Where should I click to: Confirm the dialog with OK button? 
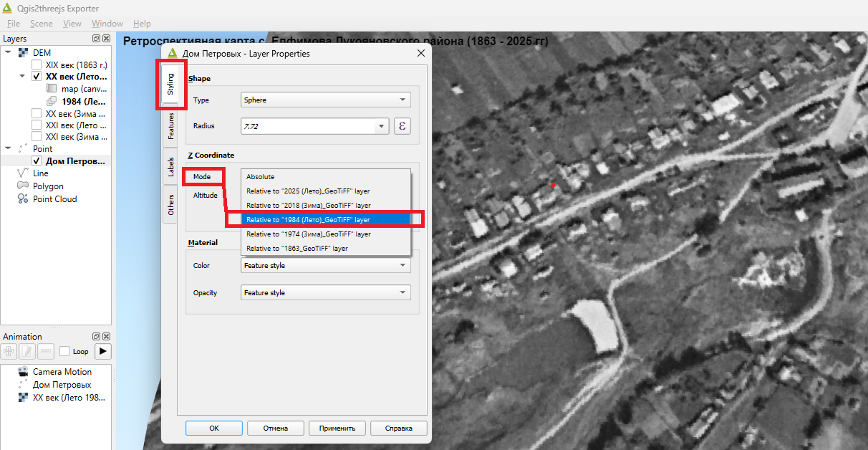pos(214,428)
